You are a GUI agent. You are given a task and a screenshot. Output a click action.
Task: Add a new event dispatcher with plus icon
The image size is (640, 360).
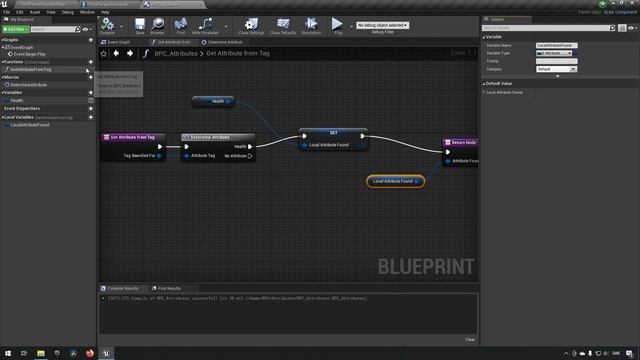91,109
